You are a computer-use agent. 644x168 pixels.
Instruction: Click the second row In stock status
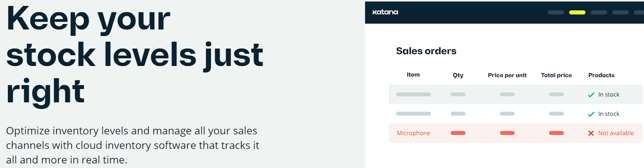609,114
